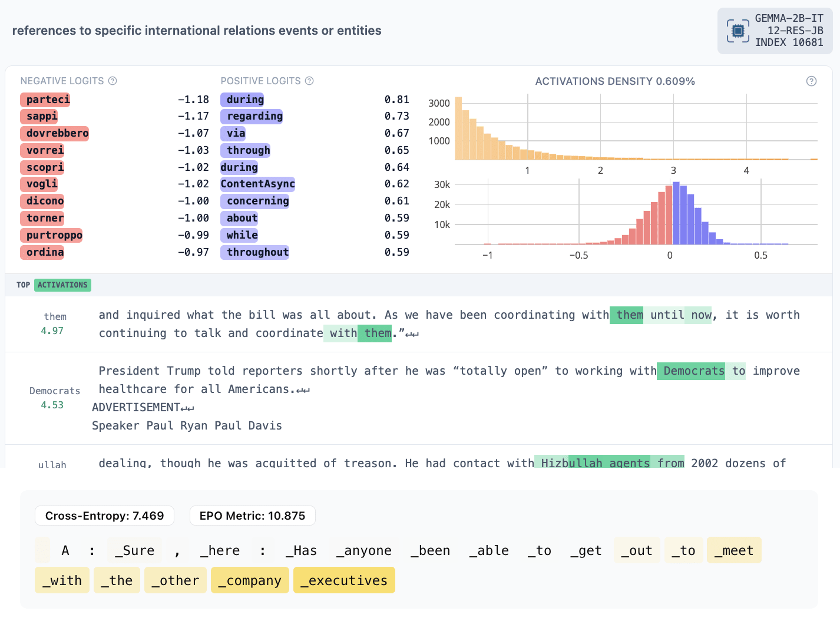The image size is (840, 621).
Task: Click the green ACTIVATIONS tab badge
Action: pos(62,285)
